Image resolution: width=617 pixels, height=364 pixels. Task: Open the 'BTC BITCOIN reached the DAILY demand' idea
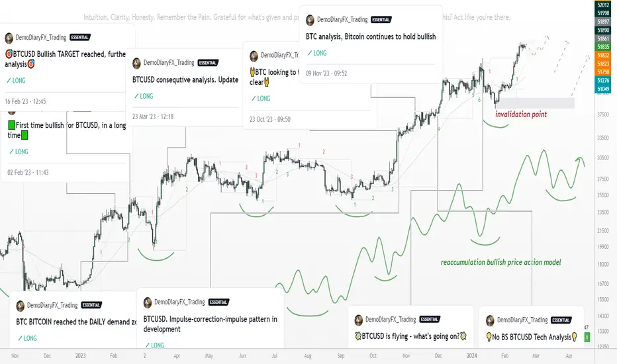point(76,322)
